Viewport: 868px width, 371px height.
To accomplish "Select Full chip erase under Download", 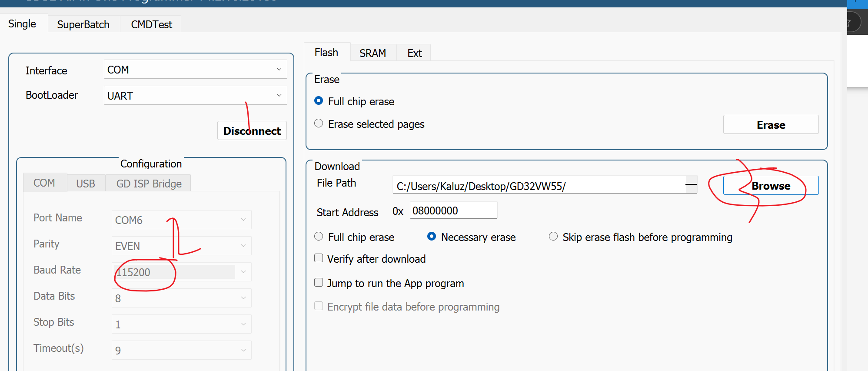I will [319, 237].
